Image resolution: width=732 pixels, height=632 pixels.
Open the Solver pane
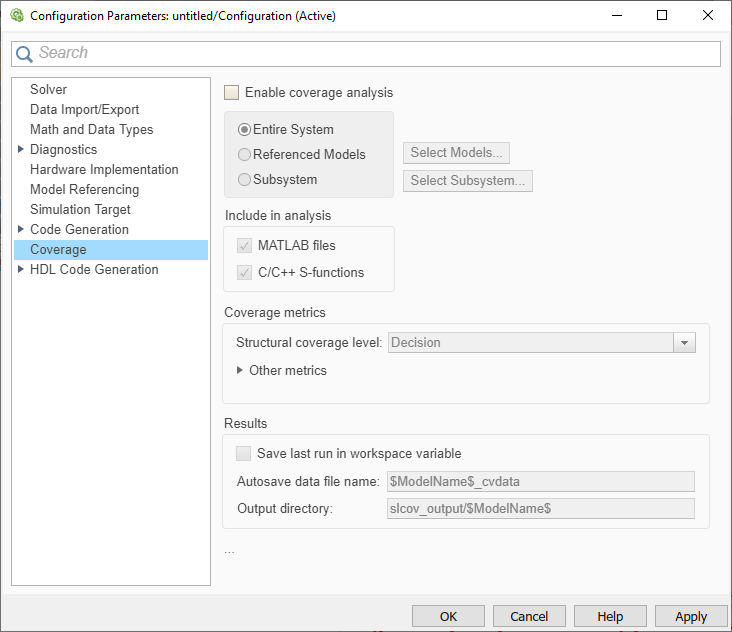pos(48,90)
